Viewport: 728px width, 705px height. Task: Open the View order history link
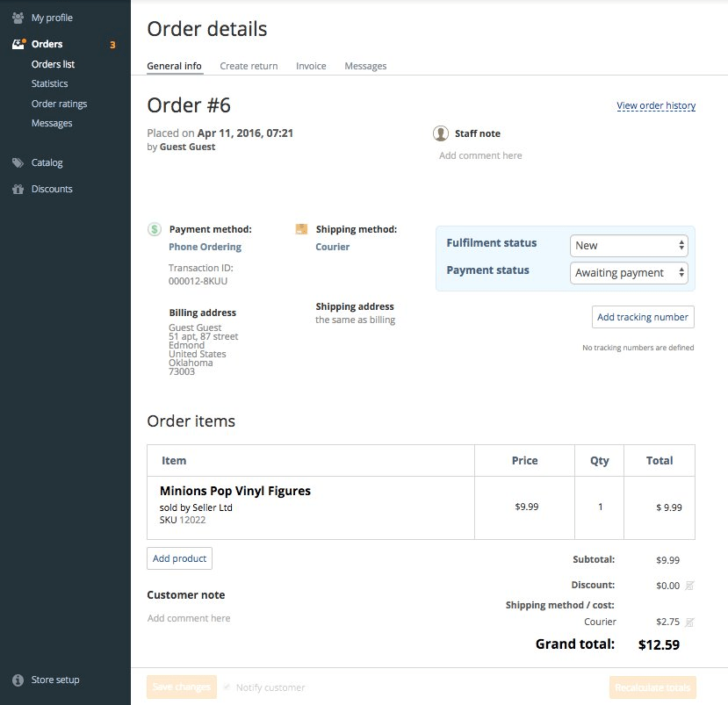click(655, 105)
